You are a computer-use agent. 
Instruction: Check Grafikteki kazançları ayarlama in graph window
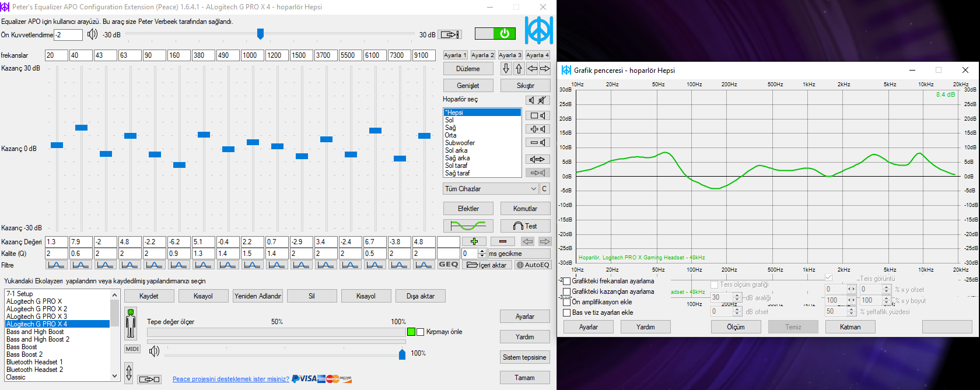[x=566, y=291]
